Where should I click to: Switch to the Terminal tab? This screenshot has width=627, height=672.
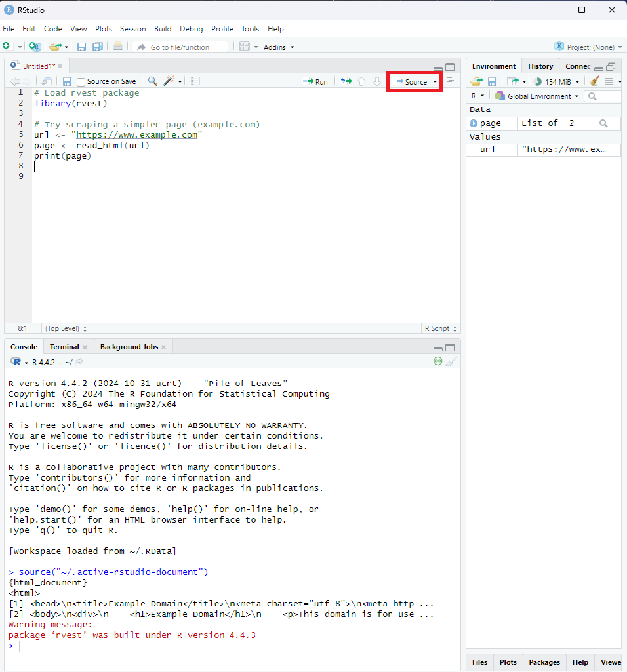[x=64, y=346]
